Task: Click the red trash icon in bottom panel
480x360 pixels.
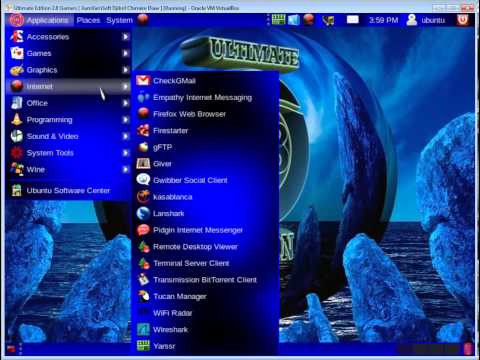Action: point(468,349)
